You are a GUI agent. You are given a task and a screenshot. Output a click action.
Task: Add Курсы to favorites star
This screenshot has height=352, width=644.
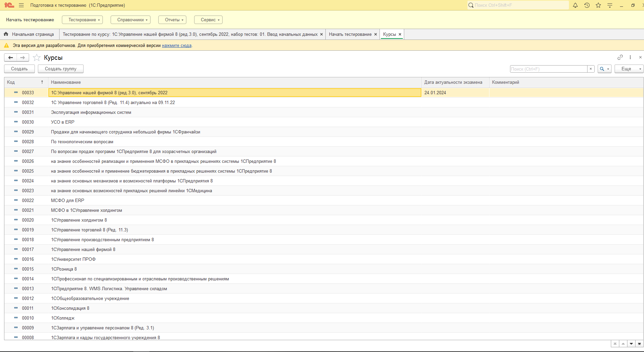37,58
